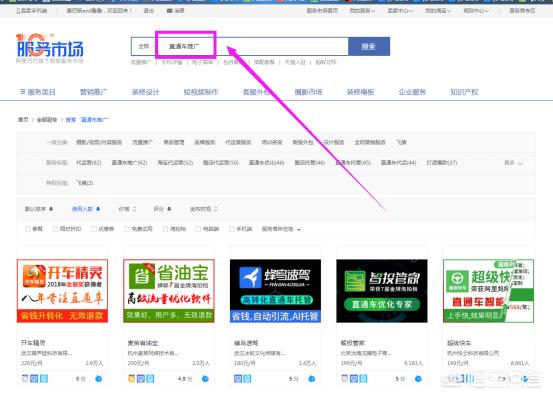Click the blue chat icon on 蜂鸟速驾 card
553x398 pixels.
[x=312, y=379]
